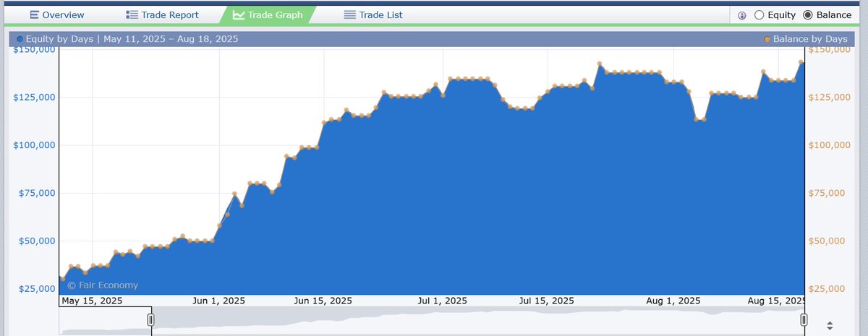
Task: Select the Balance radio button
Action: pos(808,14)
